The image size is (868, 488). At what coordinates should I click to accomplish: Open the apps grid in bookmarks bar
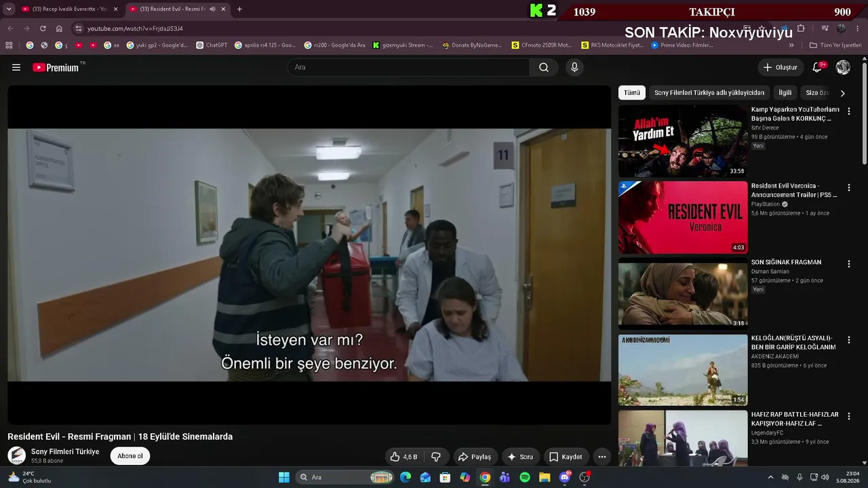[x=9, y=45]
